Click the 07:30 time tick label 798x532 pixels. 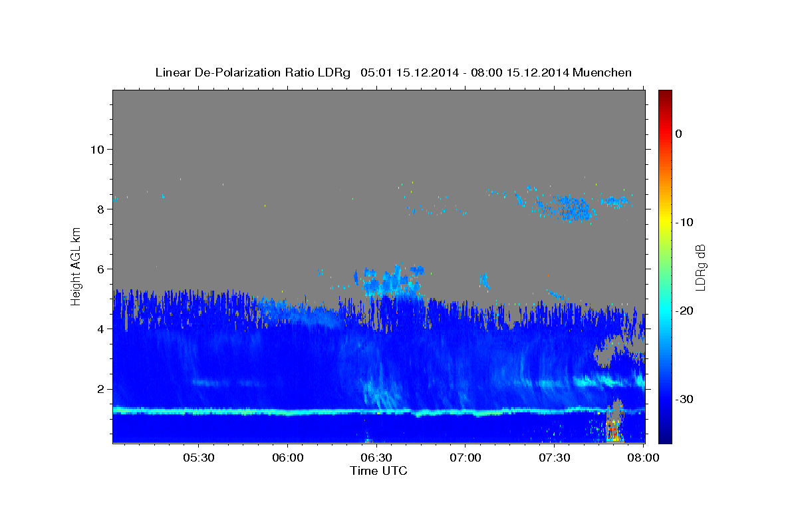point(554,458)
